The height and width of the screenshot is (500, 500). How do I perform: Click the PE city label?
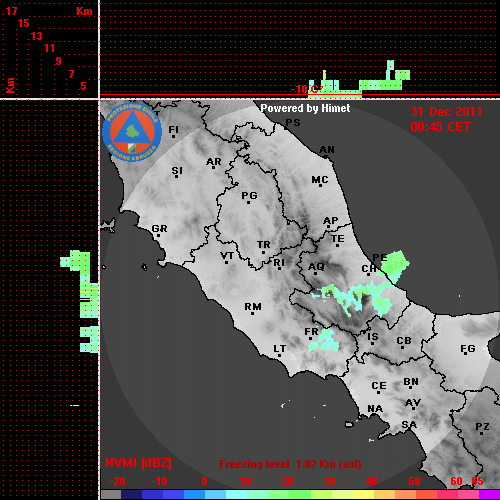pyautogui.click(x=379, y=257)
